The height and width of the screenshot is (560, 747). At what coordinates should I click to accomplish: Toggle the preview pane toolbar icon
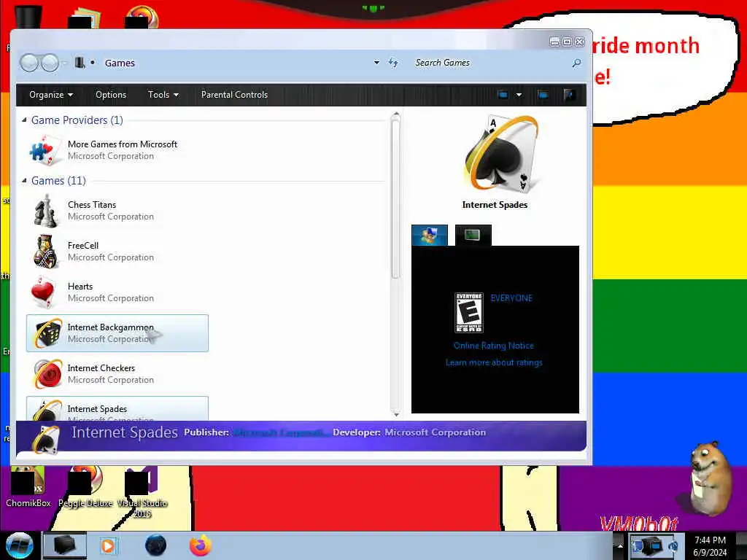pos(543,95)
